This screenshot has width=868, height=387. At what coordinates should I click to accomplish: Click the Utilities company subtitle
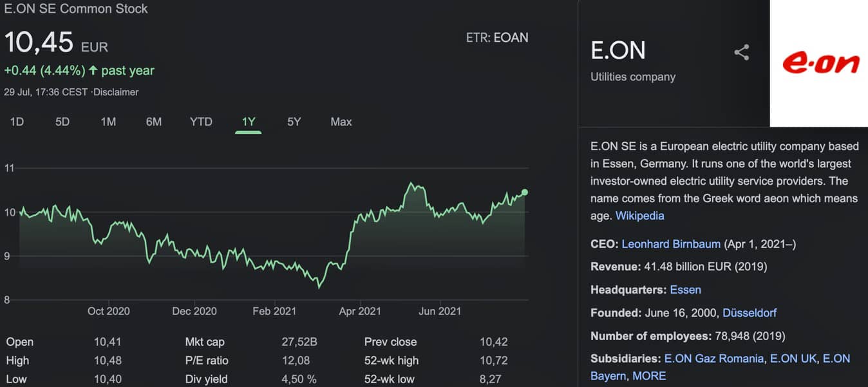click(633, 77)
